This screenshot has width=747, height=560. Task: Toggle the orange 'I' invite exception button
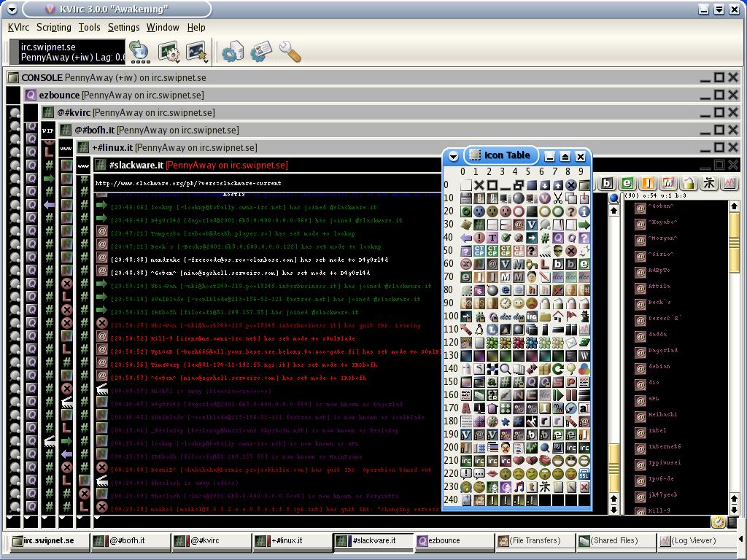coord(648,183)
